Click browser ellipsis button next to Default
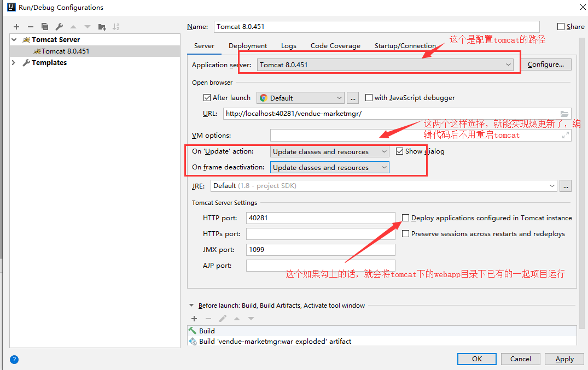This screenshot has width=588, height=370. [352, 98]
